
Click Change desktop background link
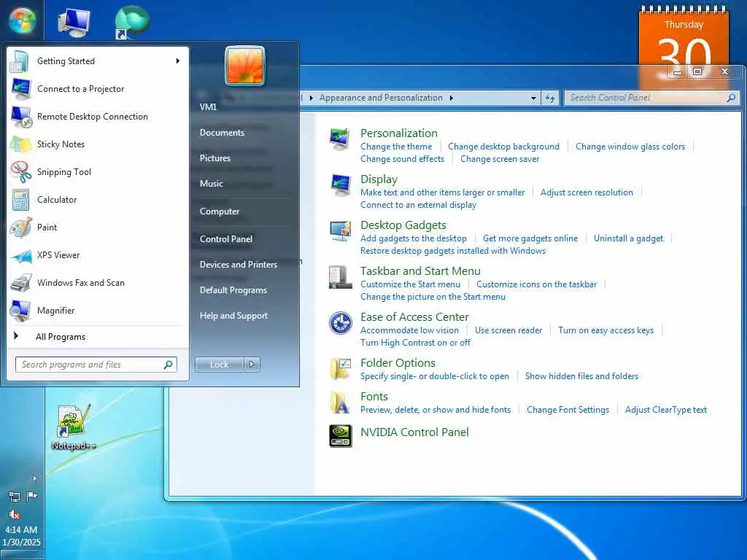[x=503, y=147]
